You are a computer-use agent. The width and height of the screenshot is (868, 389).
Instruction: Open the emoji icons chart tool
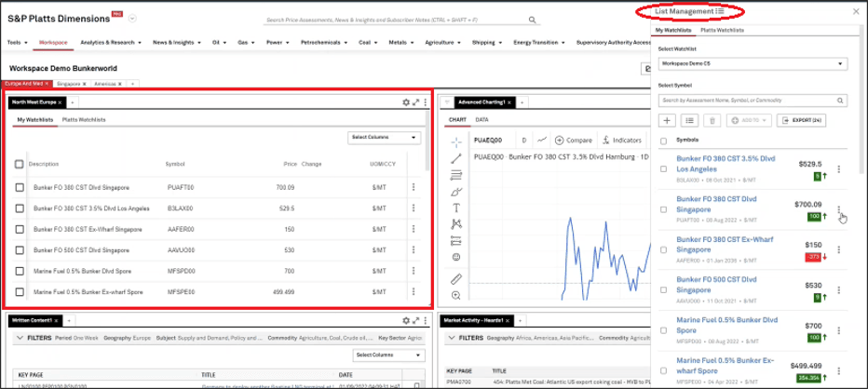point(456,257)
